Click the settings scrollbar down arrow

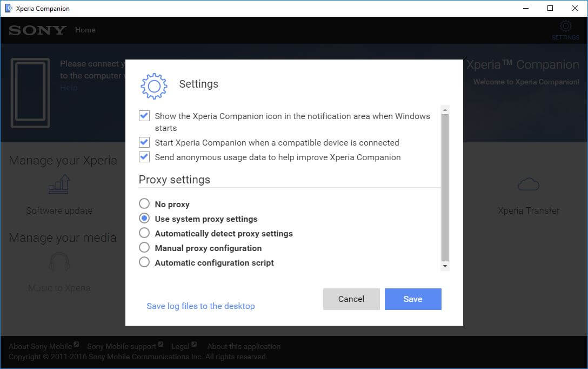coord(445,266)
